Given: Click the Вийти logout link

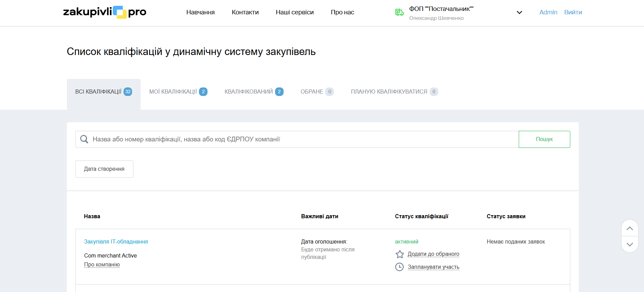Looking at the screenshot, I should pos(573,12).
